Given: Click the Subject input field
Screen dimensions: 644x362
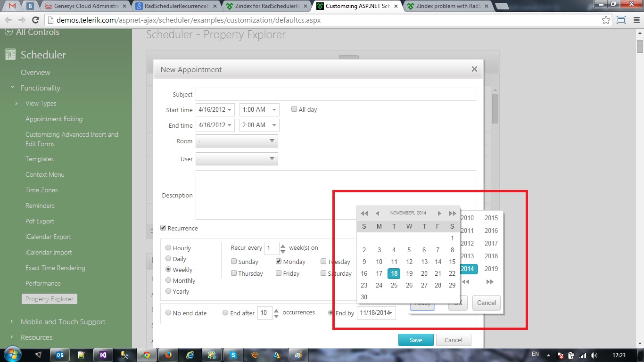Looking at the screenshot, I should (x=336, y=94).
